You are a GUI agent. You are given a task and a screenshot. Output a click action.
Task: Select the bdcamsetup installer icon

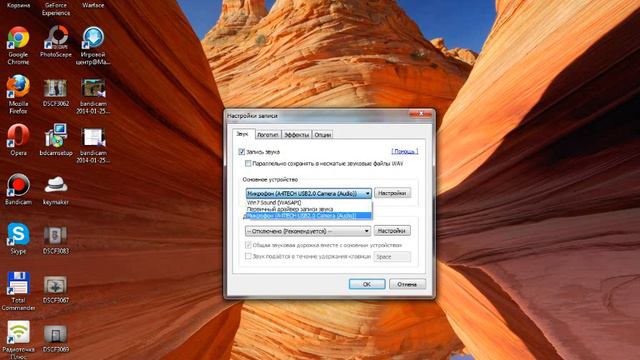pos(56,140)
